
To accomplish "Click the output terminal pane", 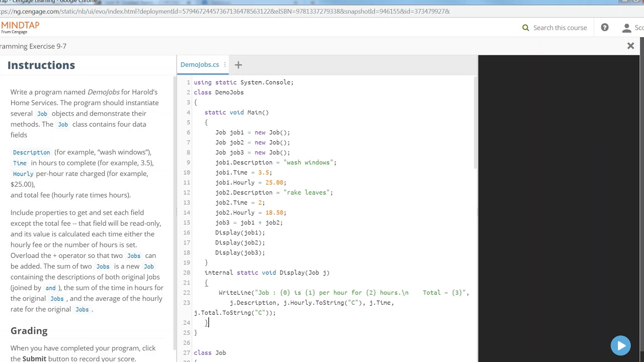I will click(558, 209).
